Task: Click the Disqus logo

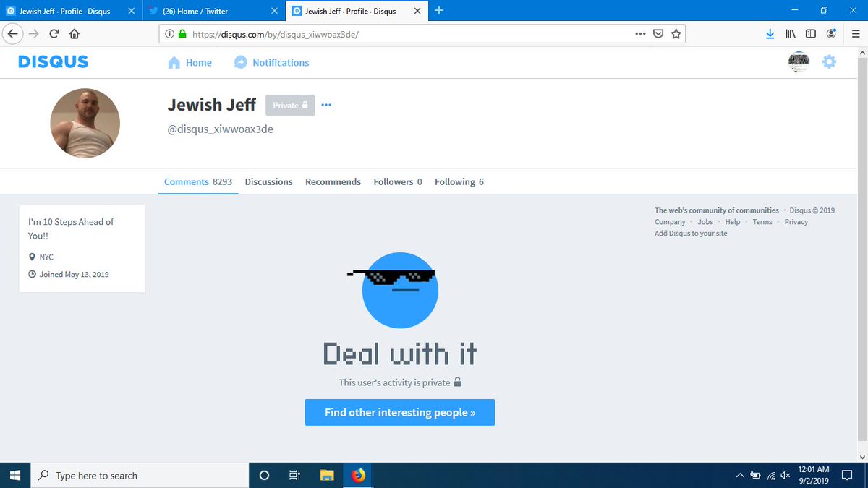Action: click(53, 62)
